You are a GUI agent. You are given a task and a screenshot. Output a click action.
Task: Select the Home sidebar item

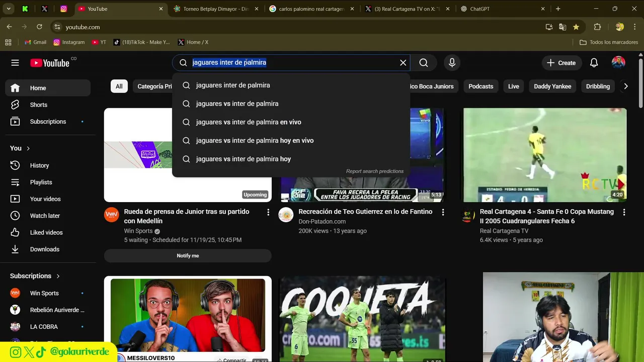(x=48, y=88)
